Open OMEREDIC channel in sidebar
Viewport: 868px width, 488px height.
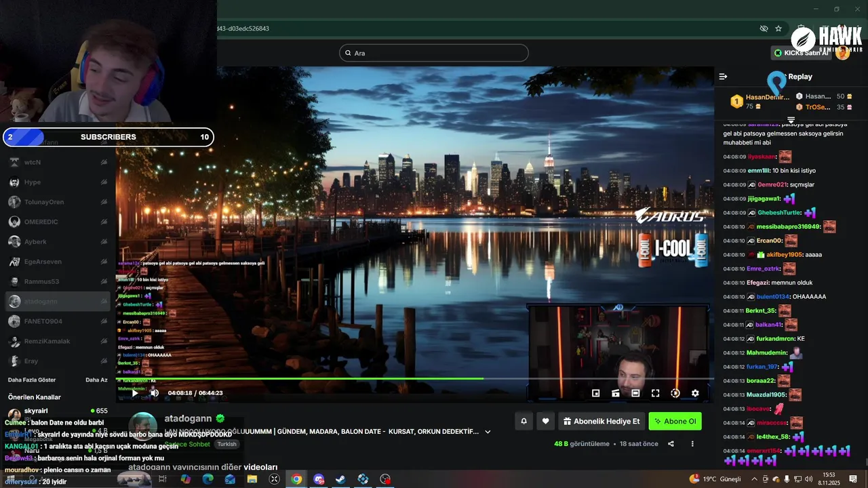click(58, 222)
